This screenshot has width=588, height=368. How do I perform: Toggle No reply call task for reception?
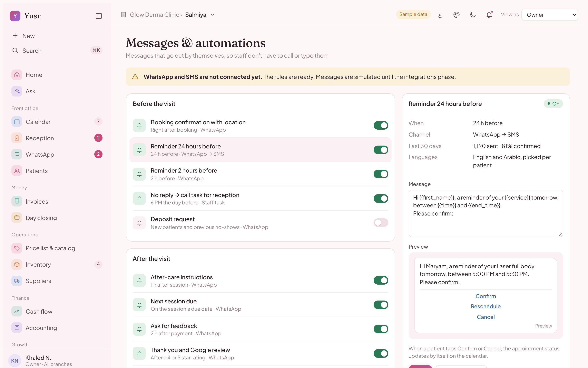tap(381, 199)
